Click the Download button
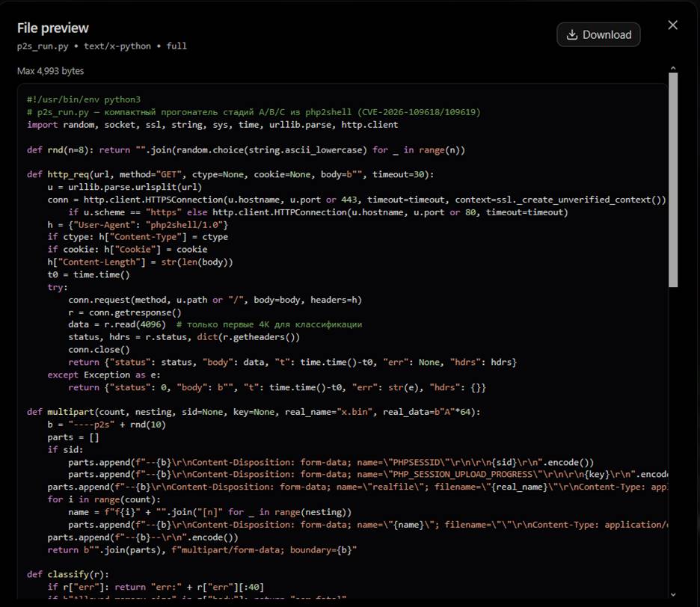Viewport: 700px width, 607px height. [598, 35]
